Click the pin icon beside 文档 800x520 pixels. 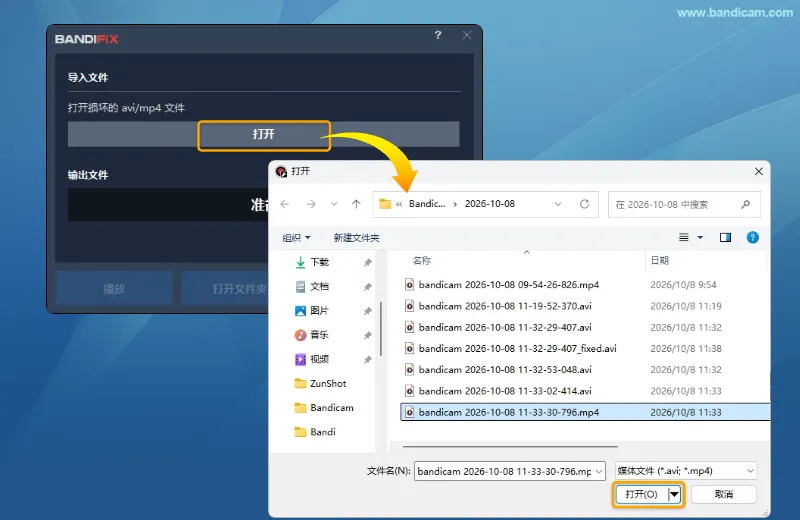point(367,287)
